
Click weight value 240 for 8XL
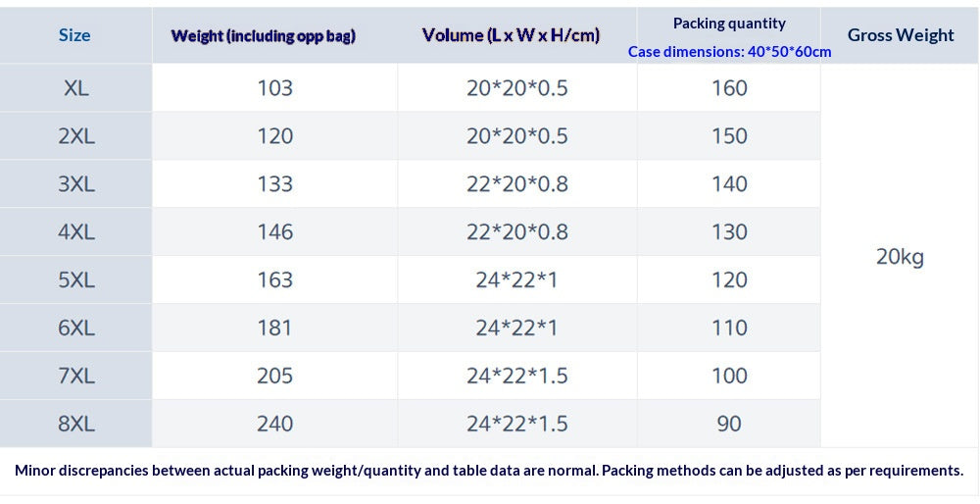pyautogui.click(x=275, y=424)
